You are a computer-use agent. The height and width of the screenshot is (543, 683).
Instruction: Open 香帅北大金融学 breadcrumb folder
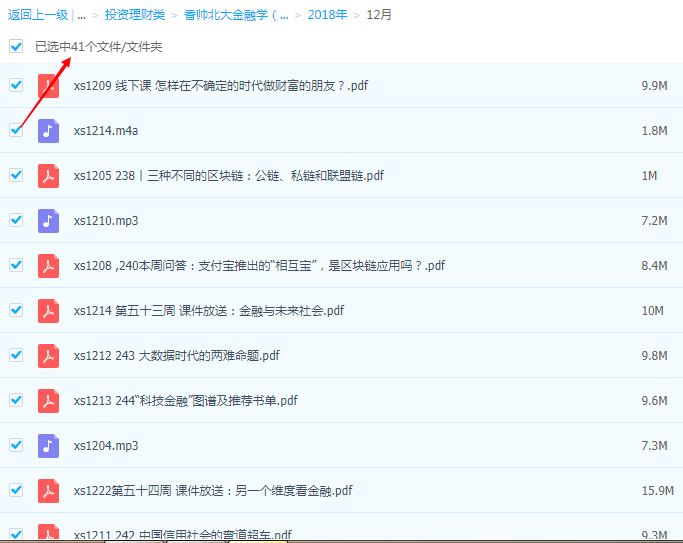(236, 15)
